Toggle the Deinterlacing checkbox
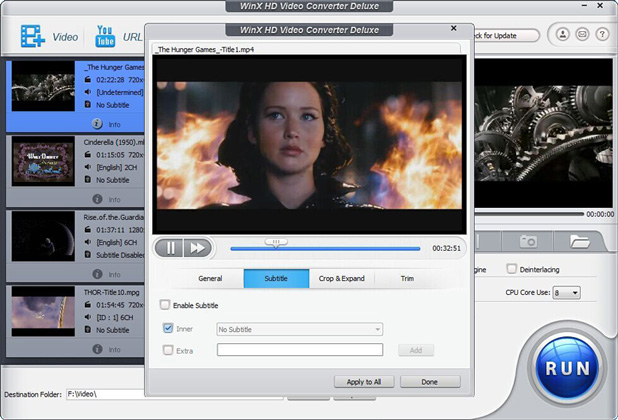Viewport: 618px width, 420px height. coord(511,269)
